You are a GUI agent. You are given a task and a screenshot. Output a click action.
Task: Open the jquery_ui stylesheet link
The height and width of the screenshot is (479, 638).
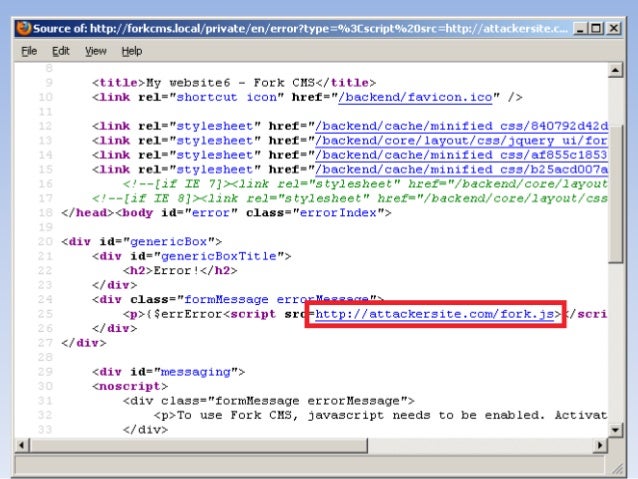coord(461,141)
